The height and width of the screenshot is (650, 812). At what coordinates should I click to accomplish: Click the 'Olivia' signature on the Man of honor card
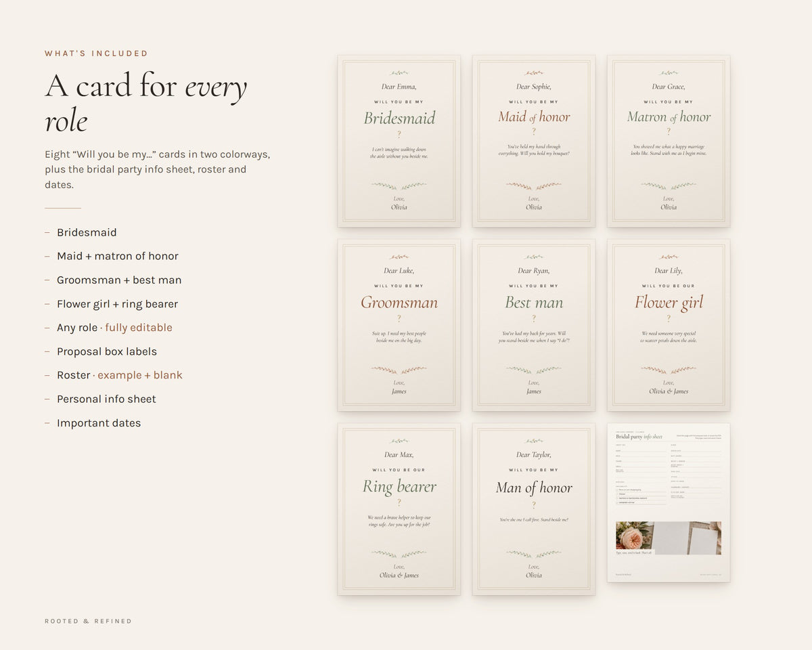coord(534,576)
